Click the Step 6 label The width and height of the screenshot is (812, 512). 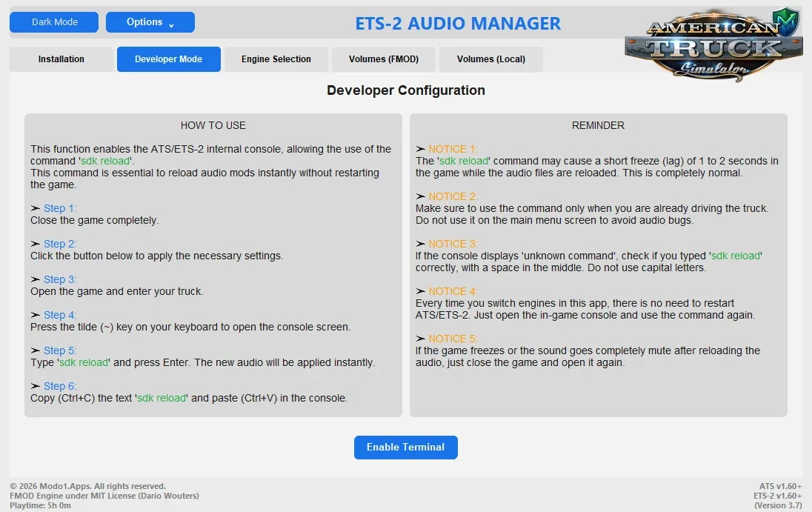pos(59,386)
